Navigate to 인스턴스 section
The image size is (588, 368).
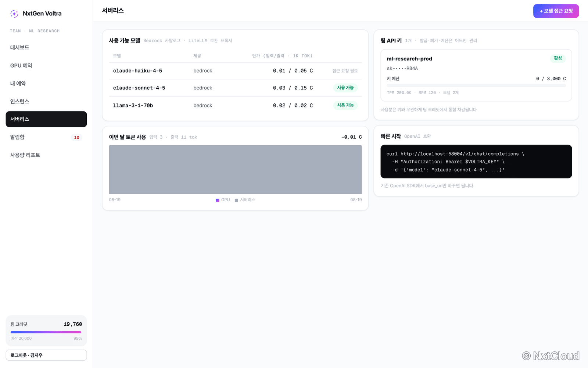[x=46, y=102]
